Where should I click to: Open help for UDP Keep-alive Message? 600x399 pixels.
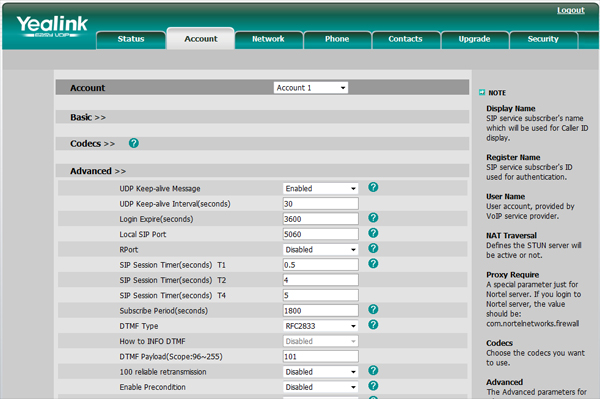point(373,187)
